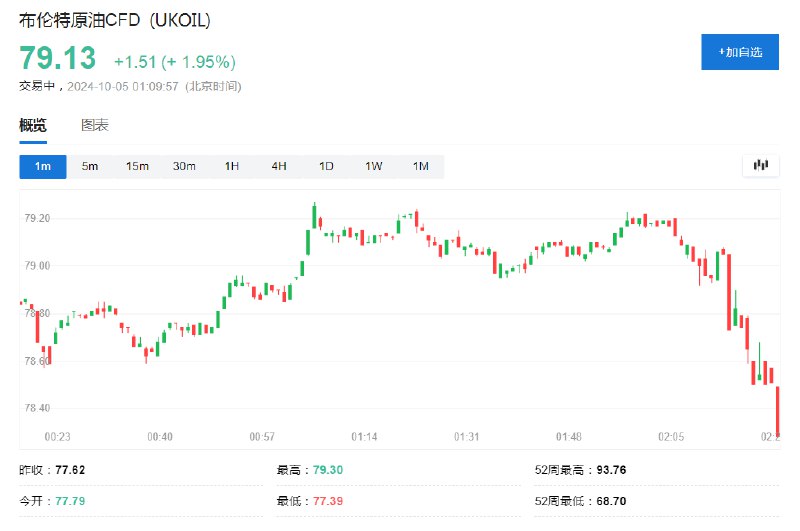Viewport: 800px width, 531px height.
Task: Click the 01:48 time axis label
Action: coord(569,437)
